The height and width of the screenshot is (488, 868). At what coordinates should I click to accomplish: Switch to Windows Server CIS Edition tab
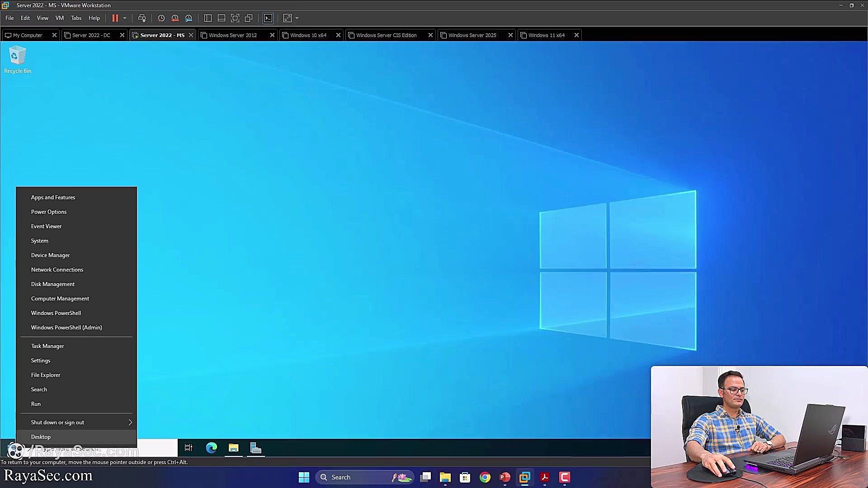coord(386,35)
